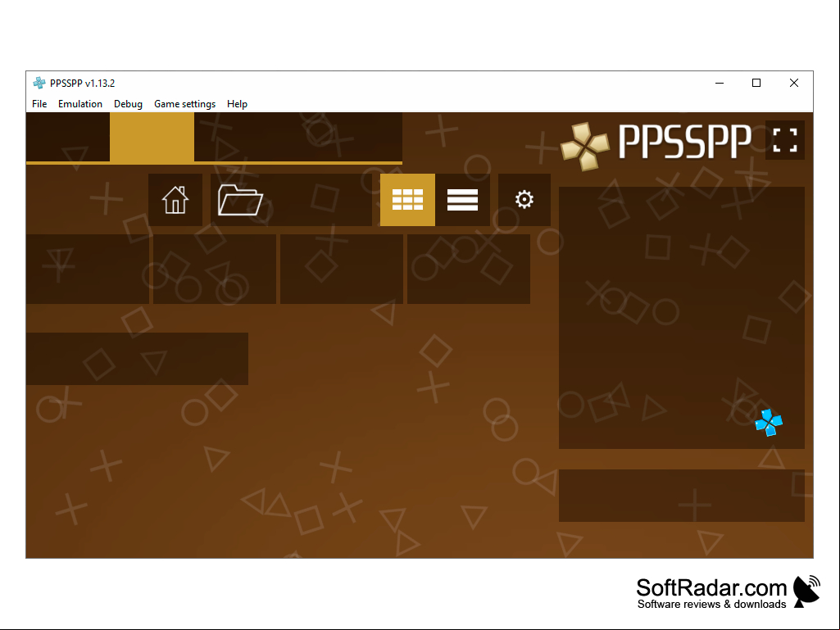Toggle fullscreen mode icon
This screenshot has width=840, height=630.
[x=785, y=140]
